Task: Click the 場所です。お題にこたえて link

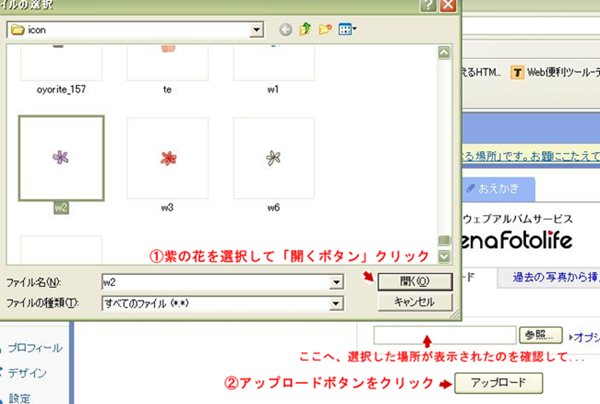Action: tap(531, 156)
